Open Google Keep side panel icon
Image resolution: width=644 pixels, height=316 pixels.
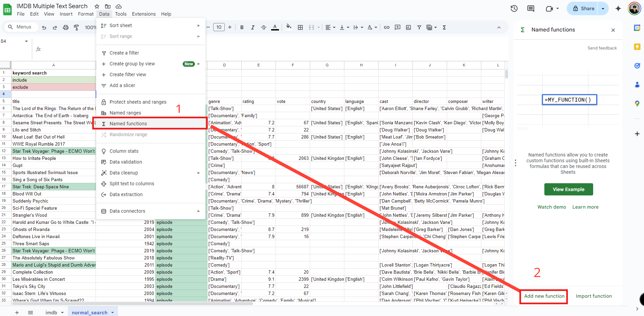click(637, 47)
